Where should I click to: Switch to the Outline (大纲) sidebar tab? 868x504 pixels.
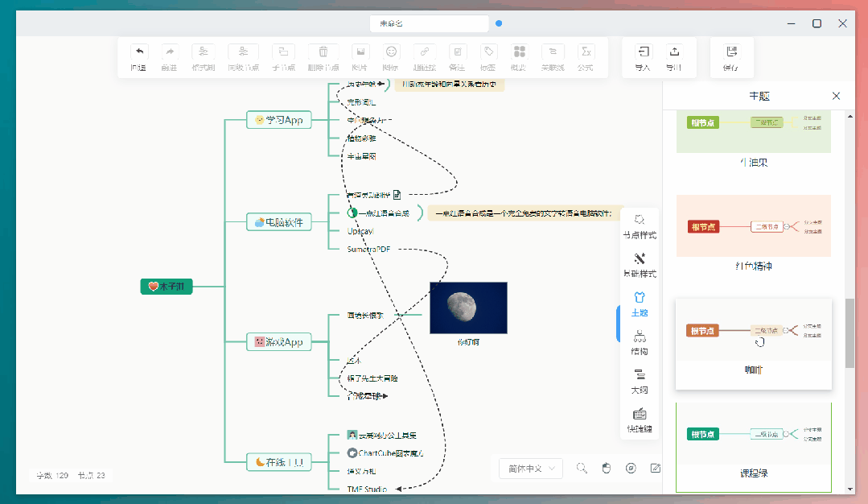tap(640, 376)
